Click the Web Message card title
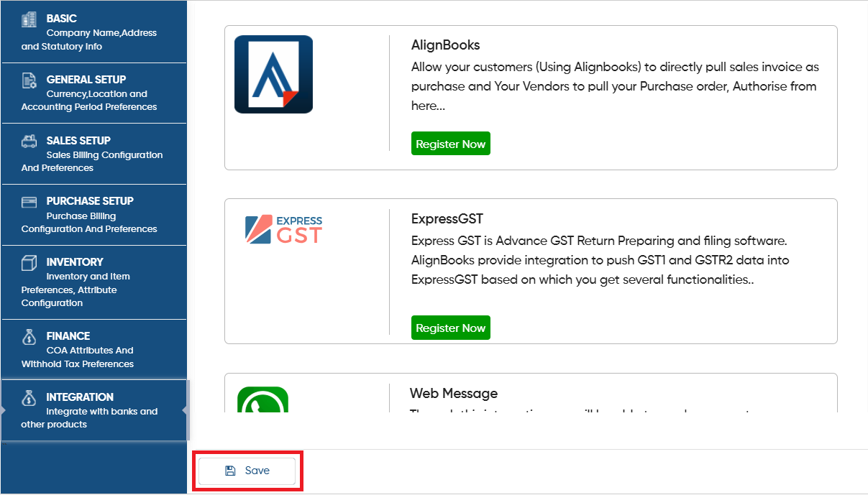 [x=454, y=394]
